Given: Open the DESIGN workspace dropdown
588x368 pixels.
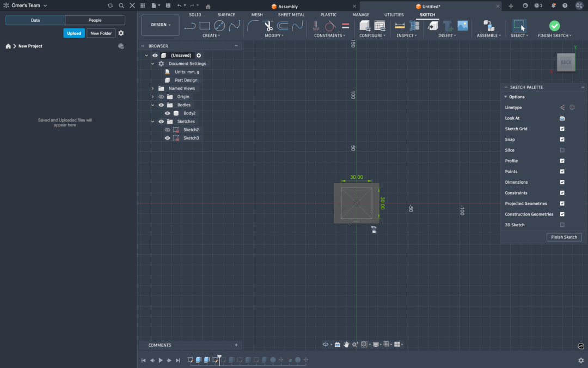Looking at the screenshot, I should [x=161, y=25].
